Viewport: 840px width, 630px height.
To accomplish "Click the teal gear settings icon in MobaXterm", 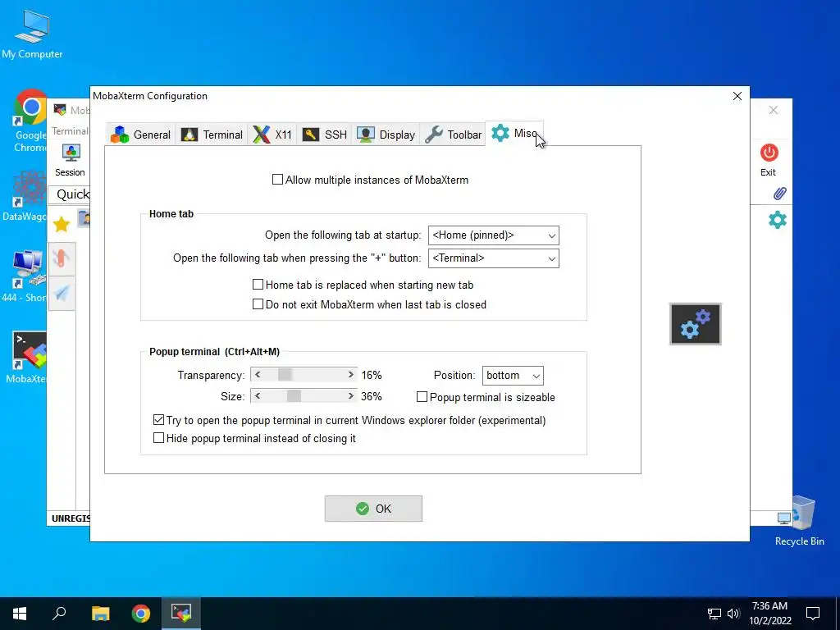I will click(778, 220).
